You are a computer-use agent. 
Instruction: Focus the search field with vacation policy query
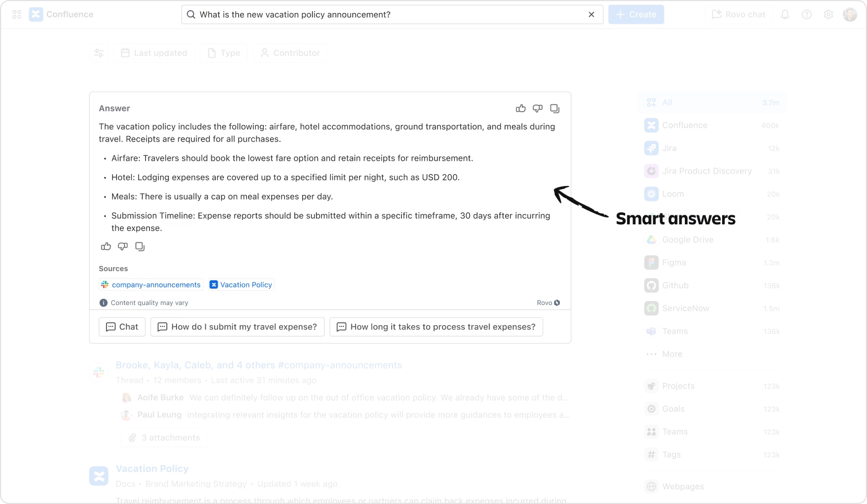392,15
